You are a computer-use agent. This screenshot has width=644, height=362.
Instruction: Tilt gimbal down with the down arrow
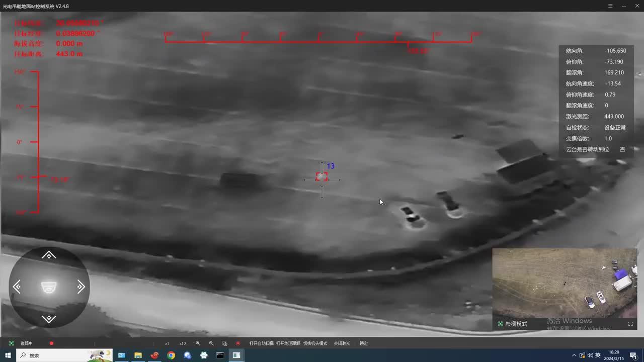pos(49,319)
